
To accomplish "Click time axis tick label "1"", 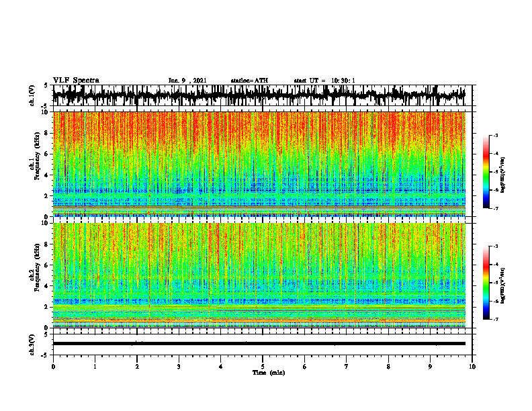I will click(95, 367).
